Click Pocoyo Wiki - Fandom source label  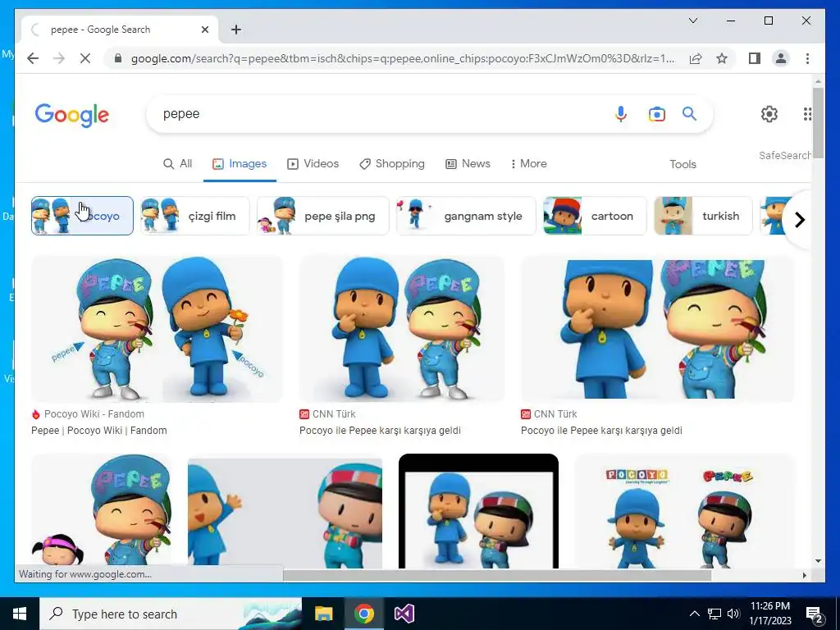tap(94, 414)
